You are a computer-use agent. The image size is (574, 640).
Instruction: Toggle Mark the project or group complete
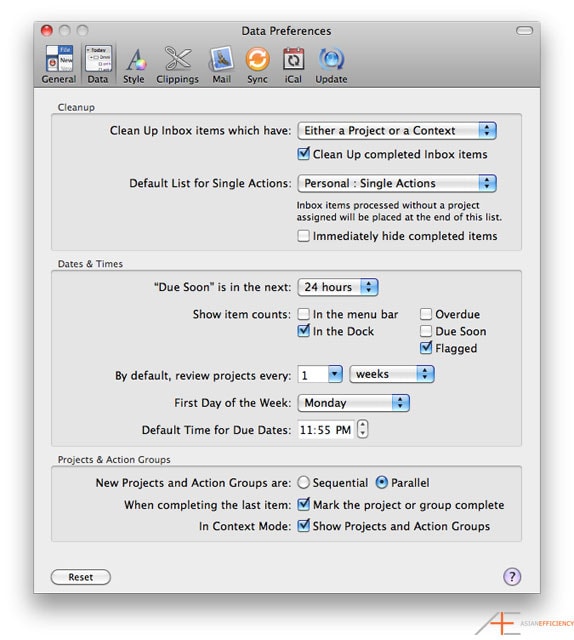[x=303, y=504]
